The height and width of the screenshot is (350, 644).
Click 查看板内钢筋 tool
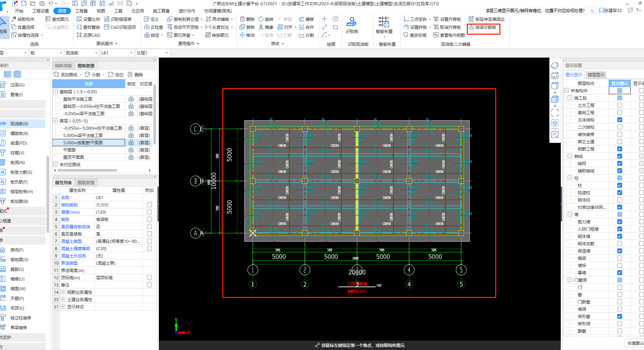coord(449,35)
